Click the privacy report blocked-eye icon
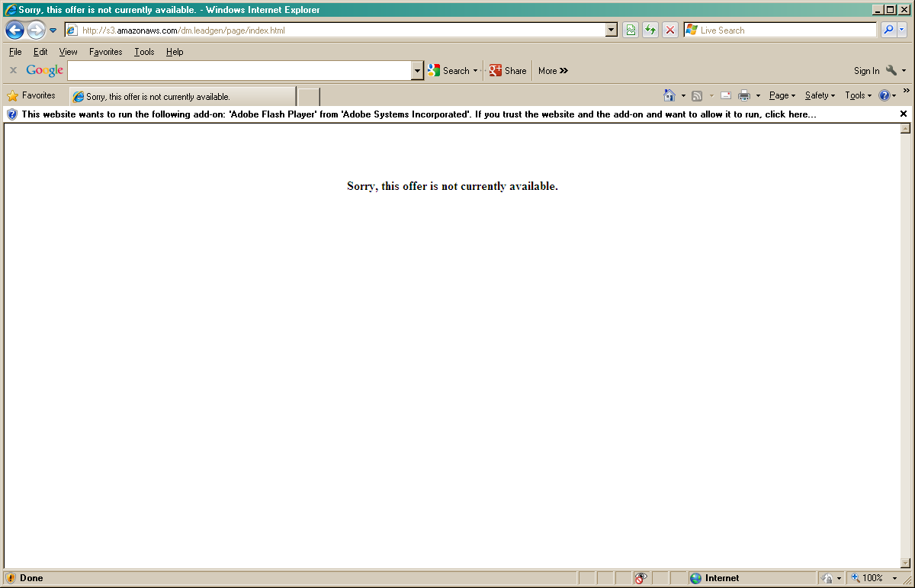This screenshot has height=588, width=915. [641, 578]
